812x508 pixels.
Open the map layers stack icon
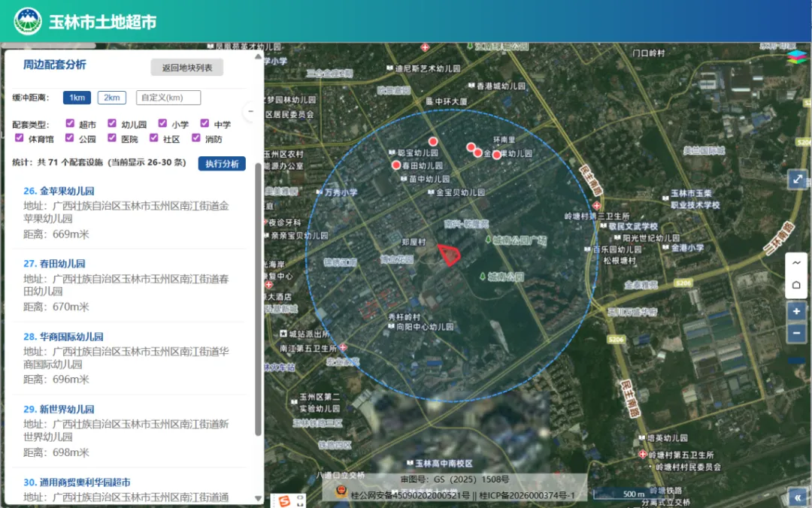coord(796,57)
